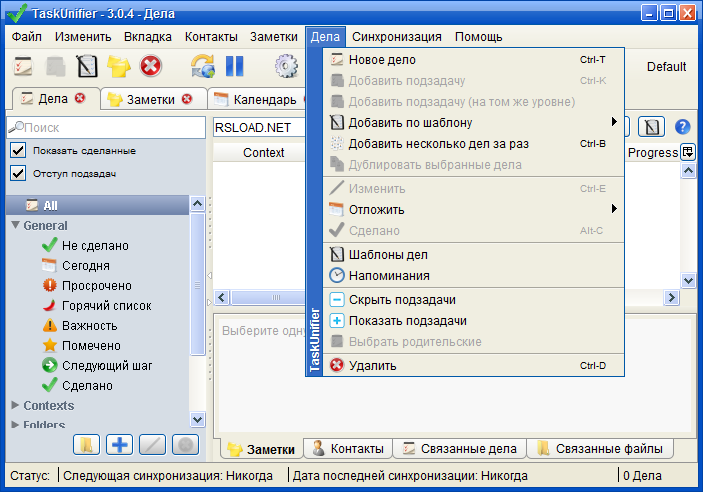Open Напоминания from the menu
The image size is (703, 492).
click(x=473, y=275)
